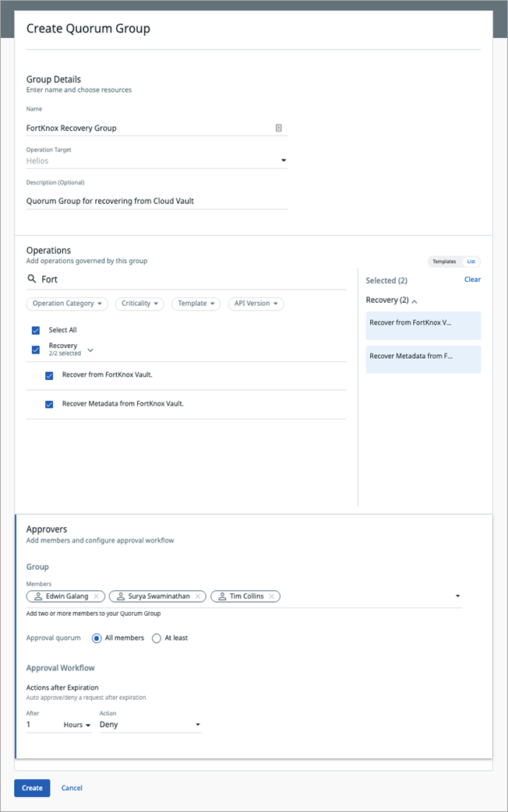Open the Operation Category filter dropdown
508x812 pixels.
(68, 304)
